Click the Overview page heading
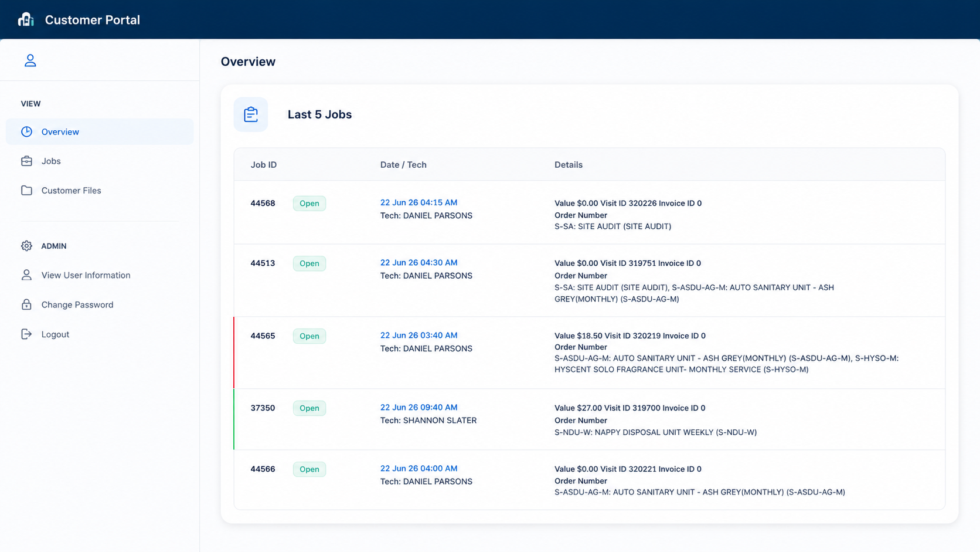The width and height of the screenshot is (980, 552). coord(248,62)
